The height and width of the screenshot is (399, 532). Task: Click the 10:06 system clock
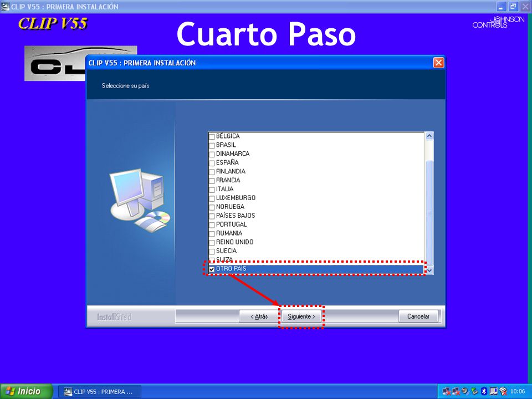[x=518, y=391]
